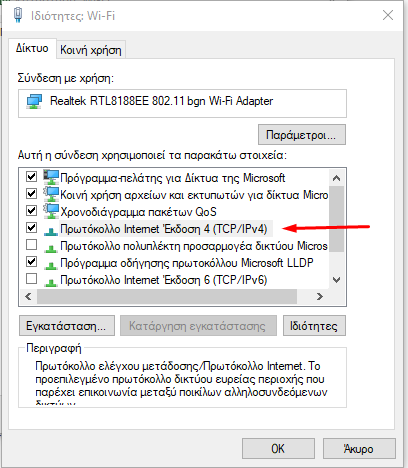The height and width of the screenshot is (468, 408).
Task: Open the Παράμετροι... adapter settings button
Action: pos(302,135)
